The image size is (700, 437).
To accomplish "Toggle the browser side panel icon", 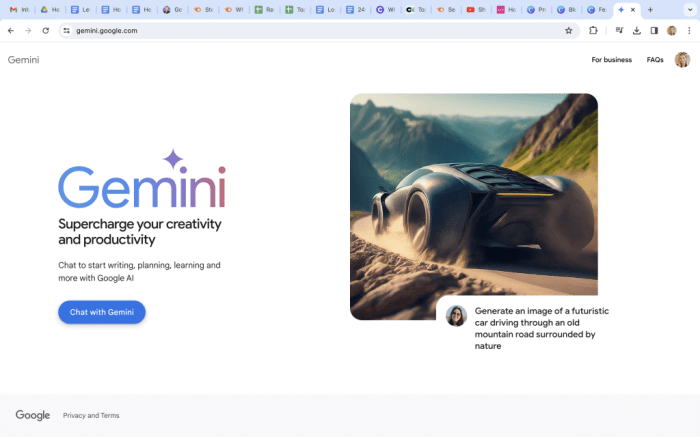I will point(654,31).
